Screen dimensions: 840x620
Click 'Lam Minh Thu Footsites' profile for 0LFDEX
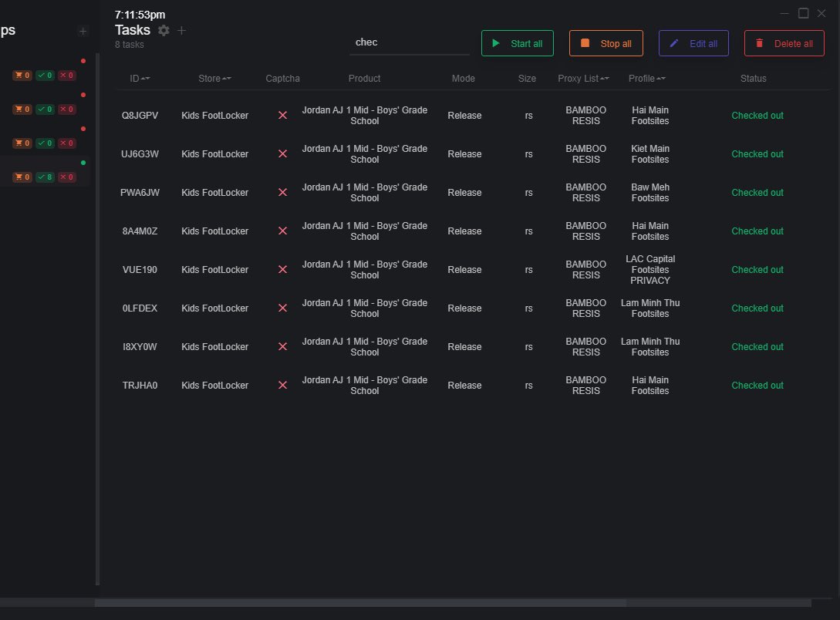click(x=649, y=308)
